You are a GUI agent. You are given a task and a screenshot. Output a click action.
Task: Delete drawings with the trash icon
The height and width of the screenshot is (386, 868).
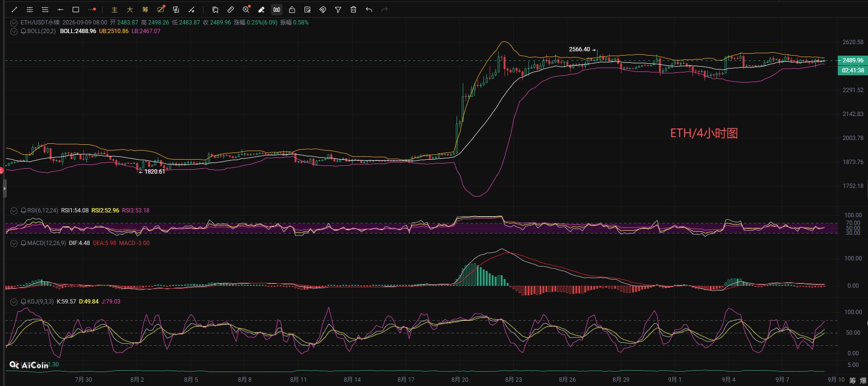[353, 10]
